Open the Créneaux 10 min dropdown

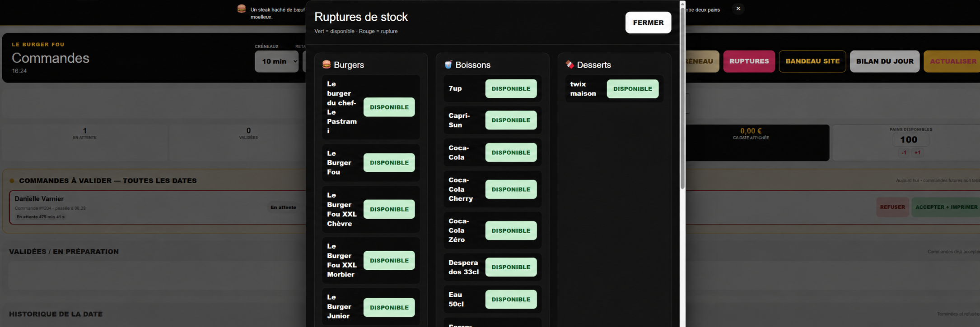pos(276,61)
